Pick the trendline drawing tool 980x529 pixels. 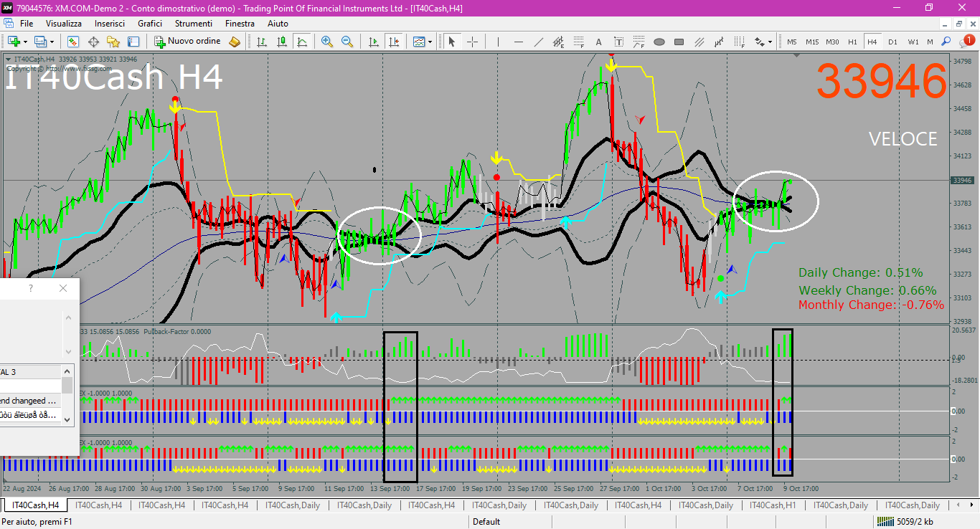(x=538, y=42)
